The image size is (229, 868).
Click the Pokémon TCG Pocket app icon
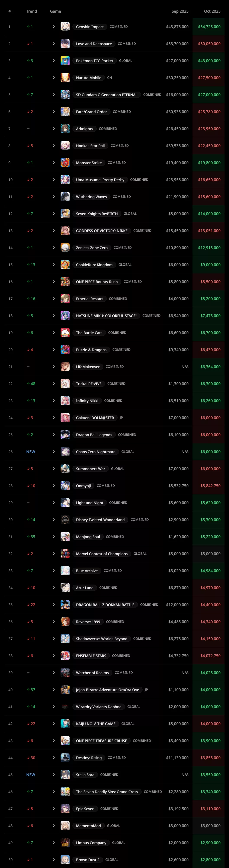coord(65,61)
